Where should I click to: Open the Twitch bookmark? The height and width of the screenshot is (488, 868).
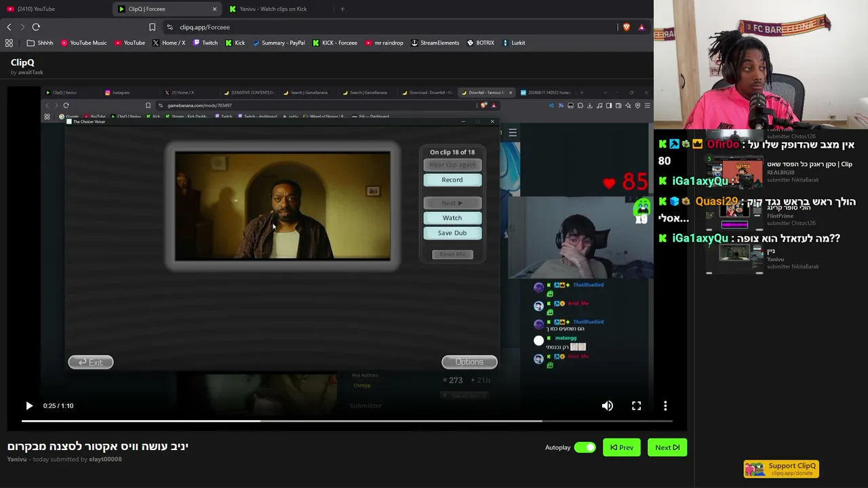[205, 43]
